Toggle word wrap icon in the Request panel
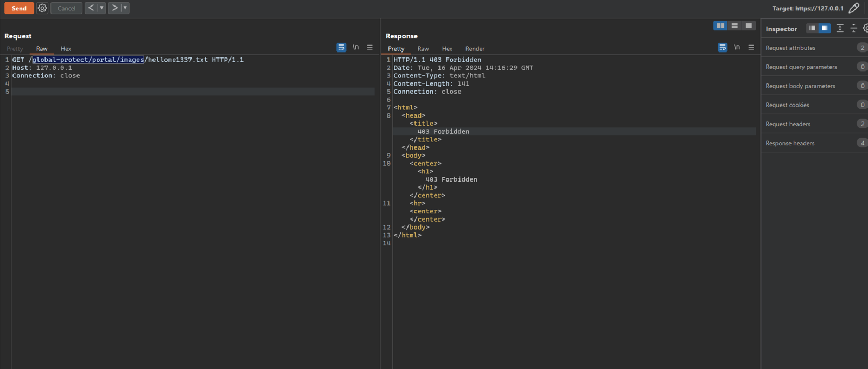Viewport: 868px width, 369px height. coord(341,48)
